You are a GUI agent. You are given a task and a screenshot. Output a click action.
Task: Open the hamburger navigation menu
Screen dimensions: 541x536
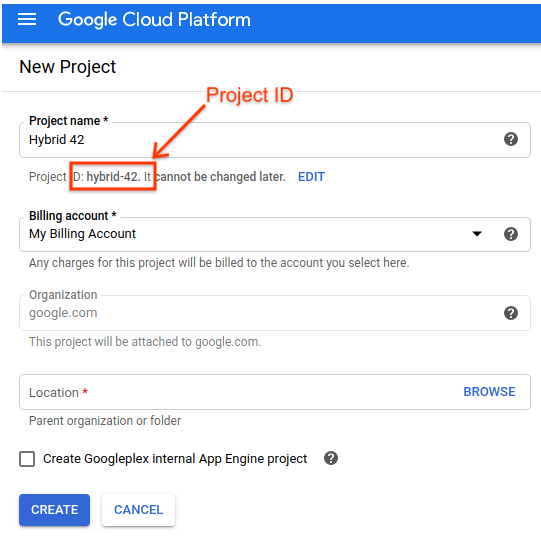pos(27,19)
